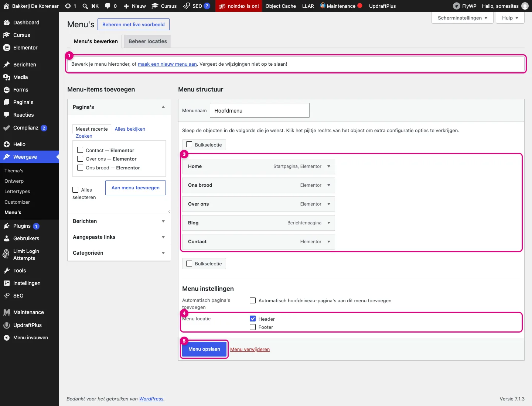
Task: Click the Gebruikers user icon in the sidebar
Action: point(6,238)
